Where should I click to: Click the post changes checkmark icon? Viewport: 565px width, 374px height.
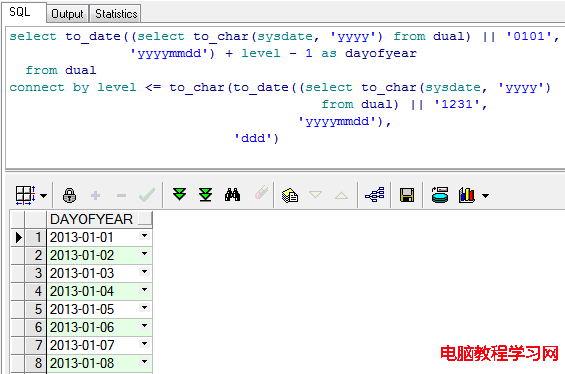147,195
